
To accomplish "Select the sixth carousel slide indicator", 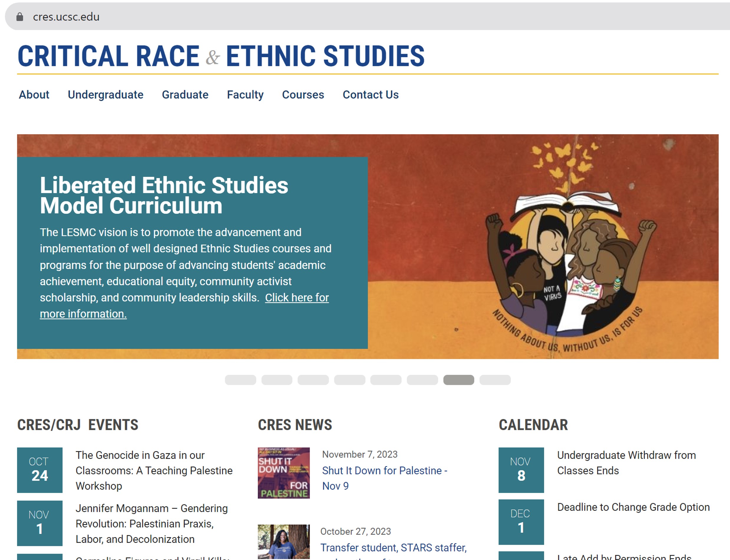I will [x=422, y=380].
